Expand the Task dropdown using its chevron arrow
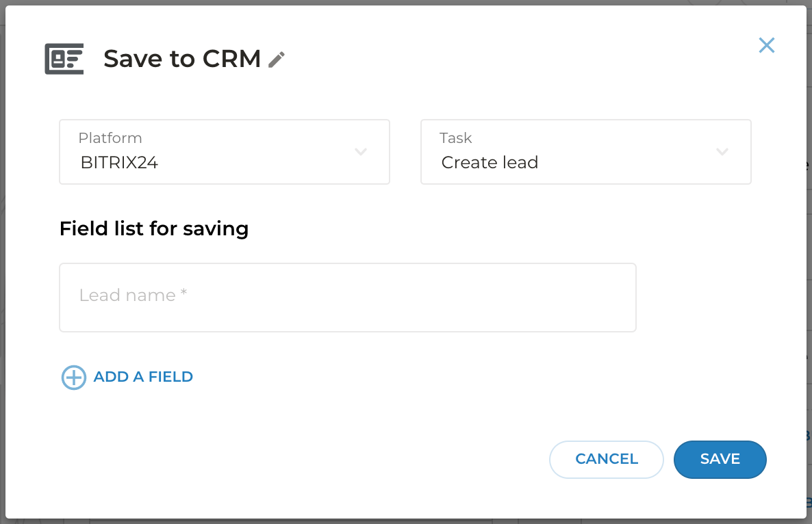The image size is (812, 524). pyautogui.click(x=722, y=152)
